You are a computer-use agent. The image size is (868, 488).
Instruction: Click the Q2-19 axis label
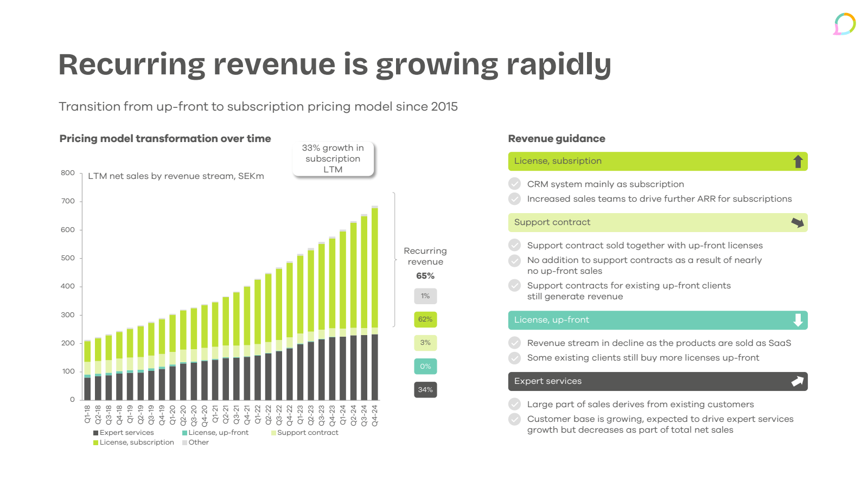tap(141, 414)
